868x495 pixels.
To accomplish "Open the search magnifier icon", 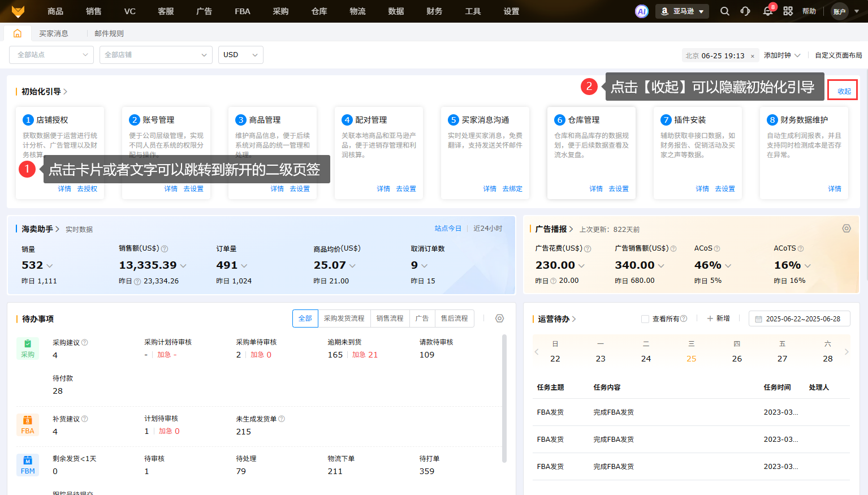I will [724, 11].
